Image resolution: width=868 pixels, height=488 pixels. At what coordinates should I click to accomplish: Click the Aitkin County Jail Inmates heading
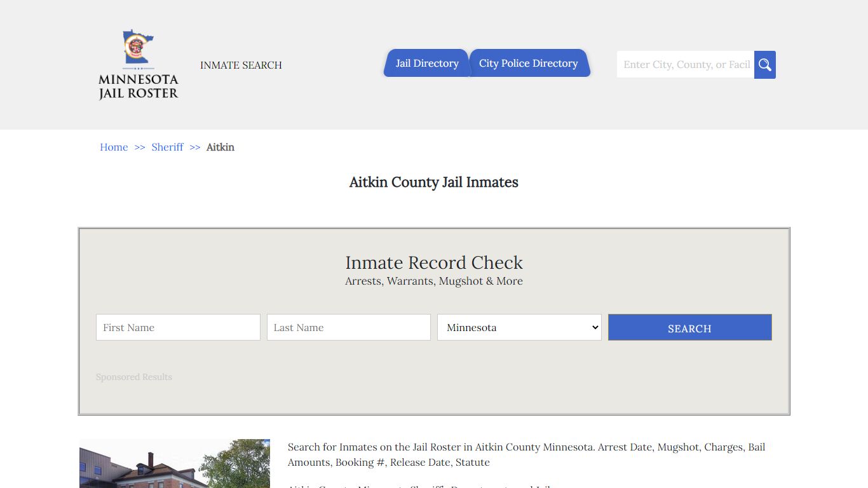pyautogui.click(x=434, y=182)
